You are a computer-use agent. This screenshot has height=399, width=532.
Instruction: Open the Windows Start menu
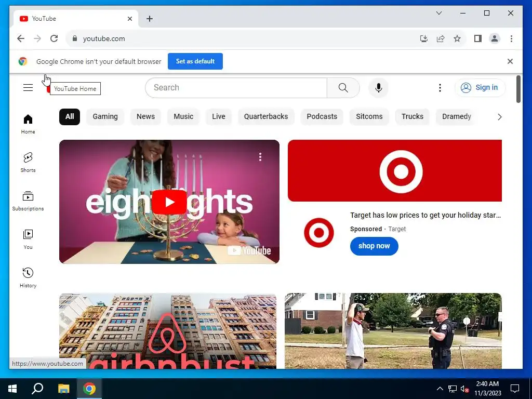[x=12, y=389]
